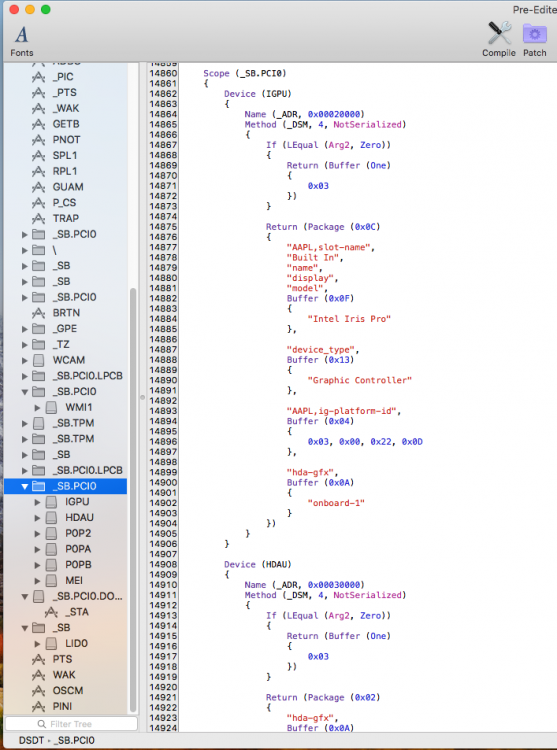Select the P0PA tree item
557x750 pixels.
pos(78,549)
